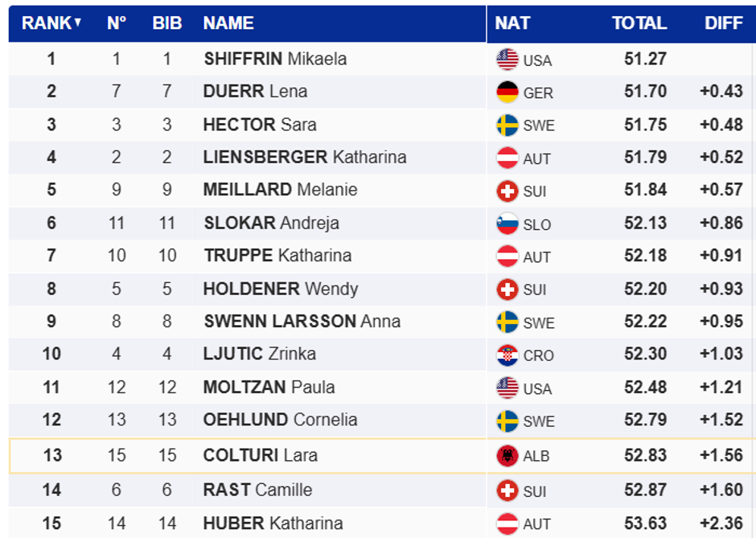Open SHIFFRIN Mikaela's athlete link
This screenshot has height=538, width=756.
(275, 59)
